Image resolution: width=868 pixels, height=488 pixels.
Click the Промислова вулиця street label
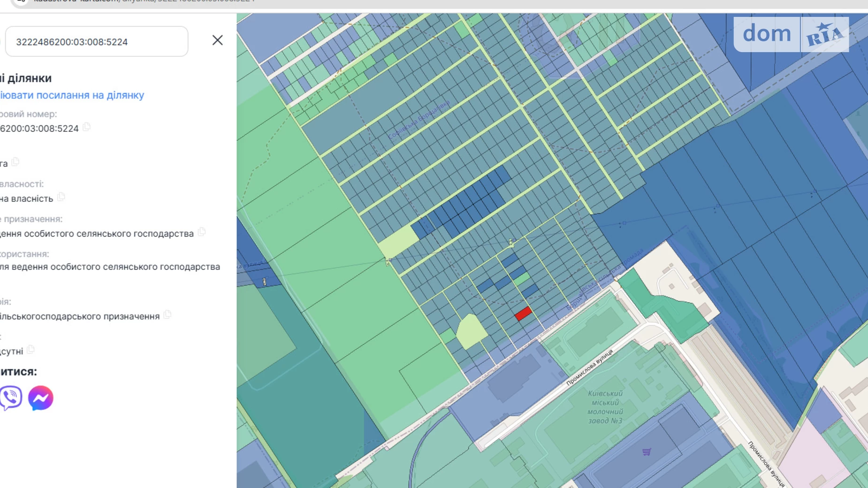589,367
